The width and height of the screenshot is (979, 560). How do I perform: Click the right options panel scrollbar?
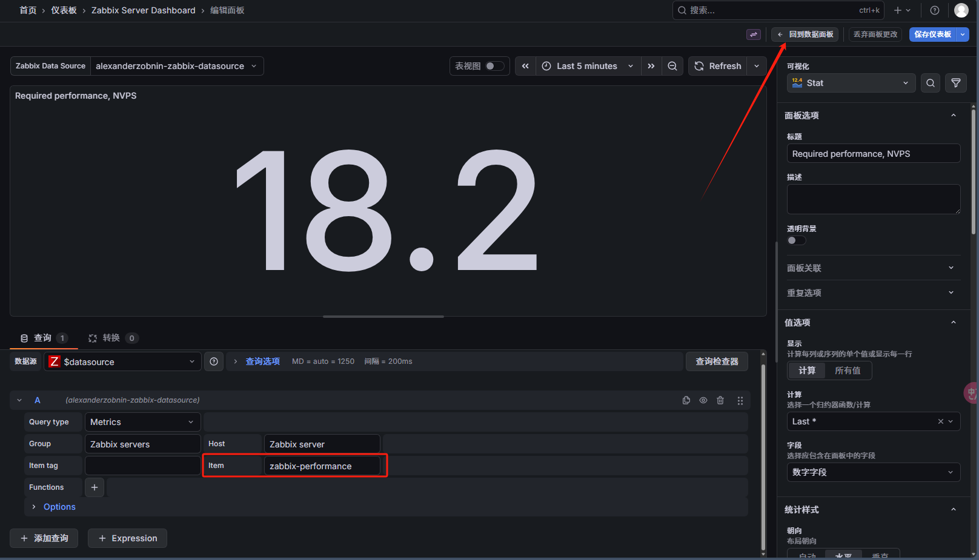tap(974, 171)
